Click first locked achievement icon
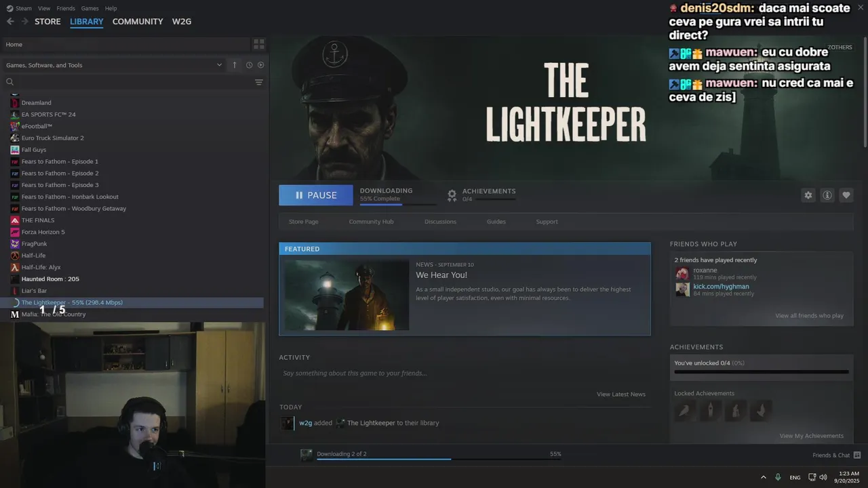 point(685,411)
